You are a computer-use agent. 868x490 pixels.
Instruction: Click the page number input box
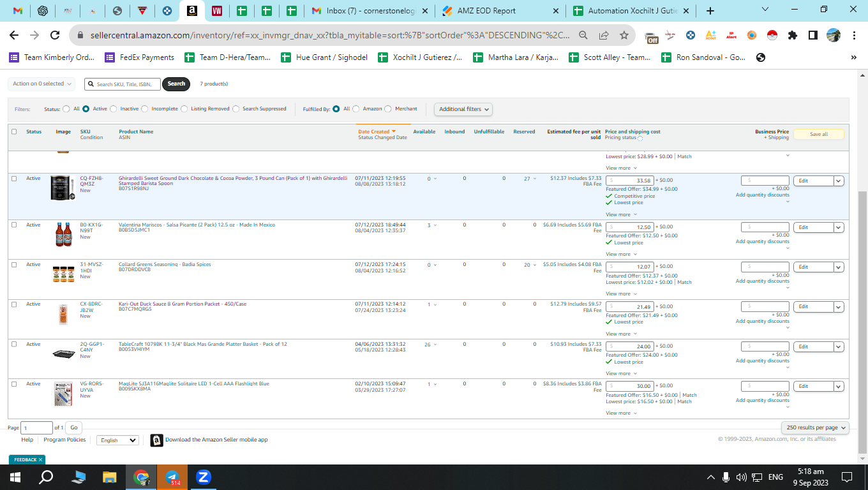coord(37,427)
